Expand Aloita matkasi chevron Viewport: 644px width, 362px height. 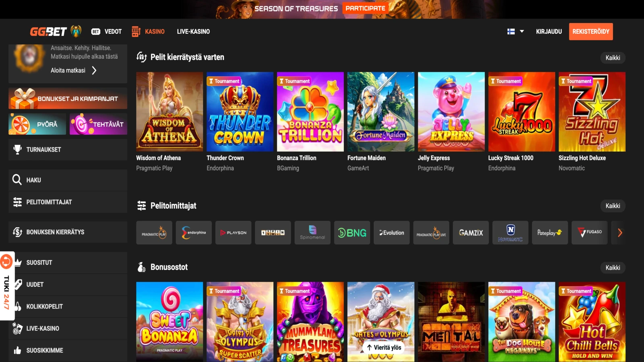point(94,70)
